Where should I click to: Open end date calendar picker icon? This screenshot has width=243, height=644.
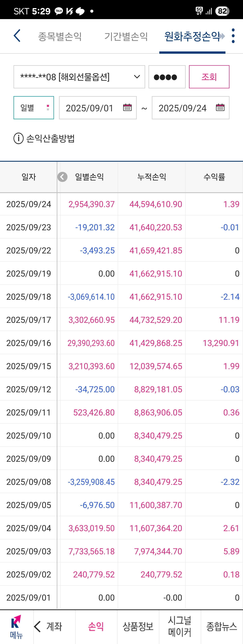tap(220, 107)
